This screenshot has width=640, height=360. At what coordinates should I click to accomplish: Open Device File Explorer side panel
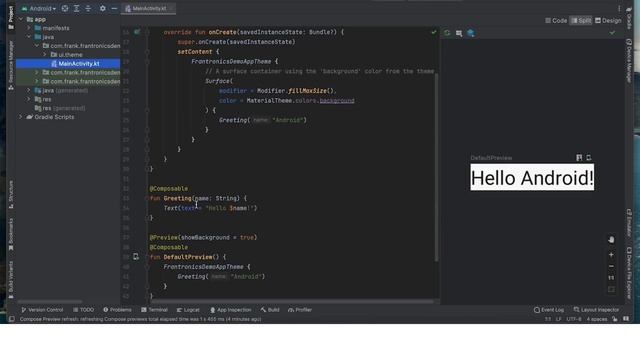(629, 273)
